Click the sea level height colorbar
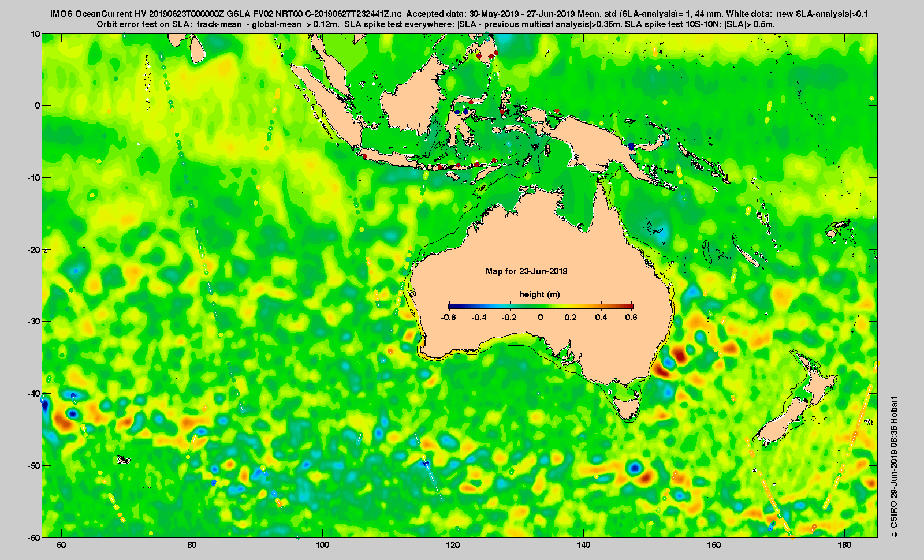The image size is (924, 560). (x=541, y=306)
